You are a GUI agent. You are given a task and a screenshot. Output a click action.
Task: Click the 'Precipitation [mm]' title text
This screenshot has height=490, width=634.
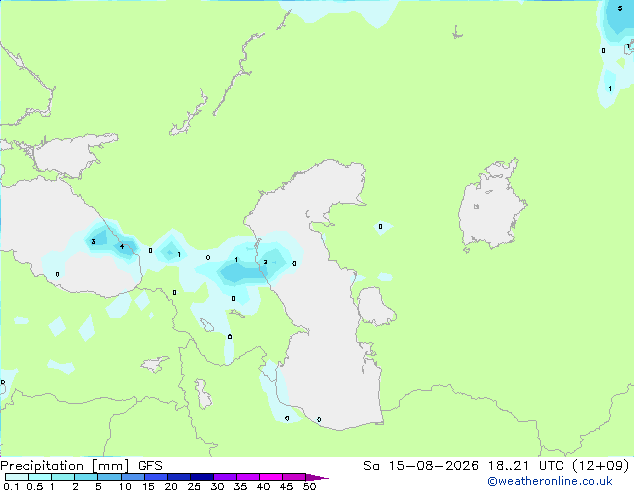[65, 466]
